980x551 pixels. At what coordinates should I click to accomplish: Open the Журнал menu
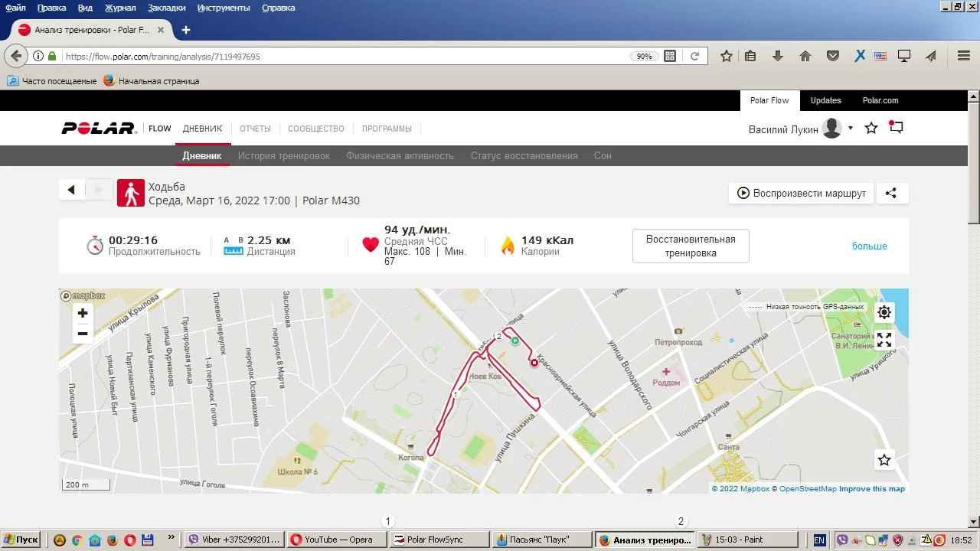point(120,8)
